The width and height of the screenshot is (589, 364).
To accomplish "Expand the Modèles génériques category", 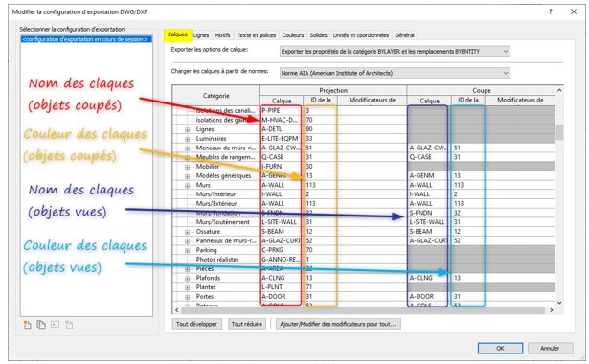I will [x=187, y=176].
